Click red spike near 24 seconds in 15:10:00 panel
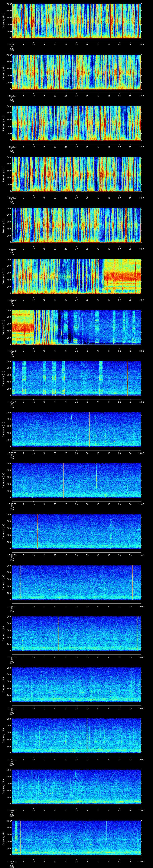 63,481
